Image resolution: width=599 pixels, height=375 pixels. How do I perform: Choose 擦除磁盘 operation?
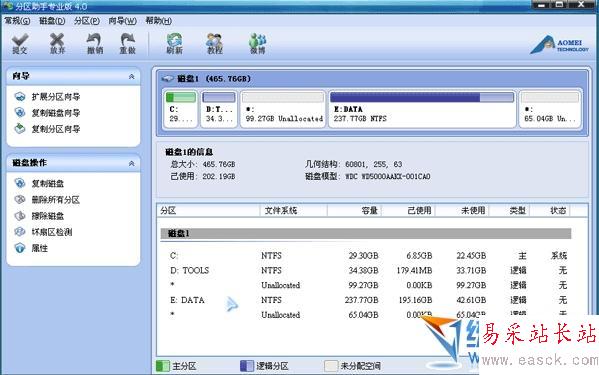[48, 216]
